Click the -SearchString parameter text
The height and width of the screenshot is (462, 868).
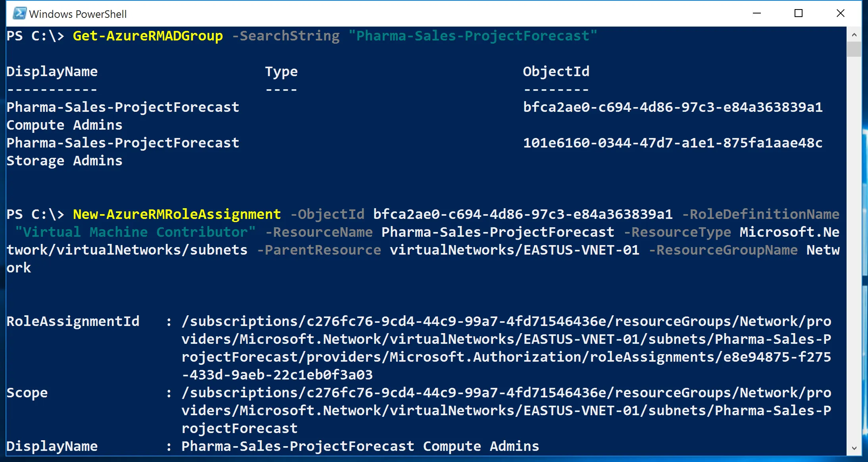pyautogui.click(x=286, y=36)
